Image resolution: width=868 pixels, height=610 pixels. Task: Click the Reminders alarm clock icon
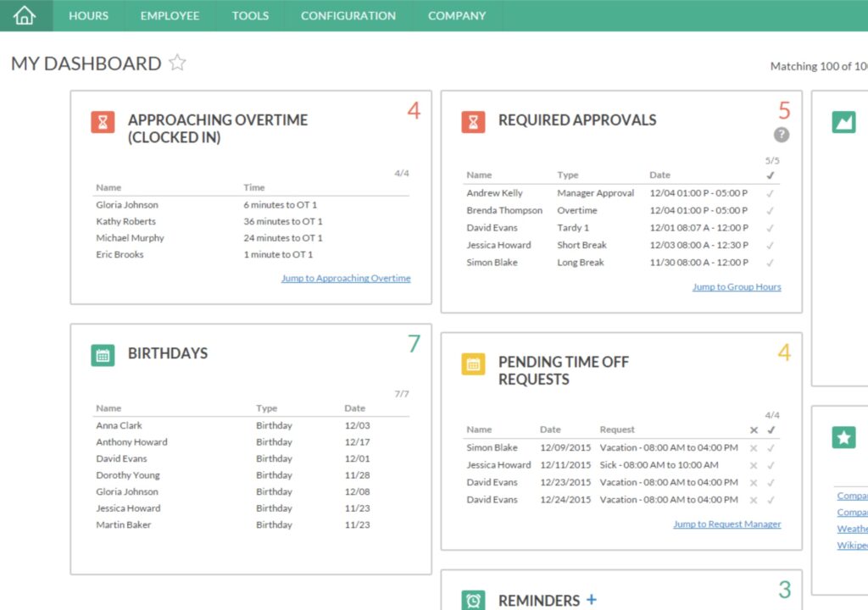pos(473,601)
